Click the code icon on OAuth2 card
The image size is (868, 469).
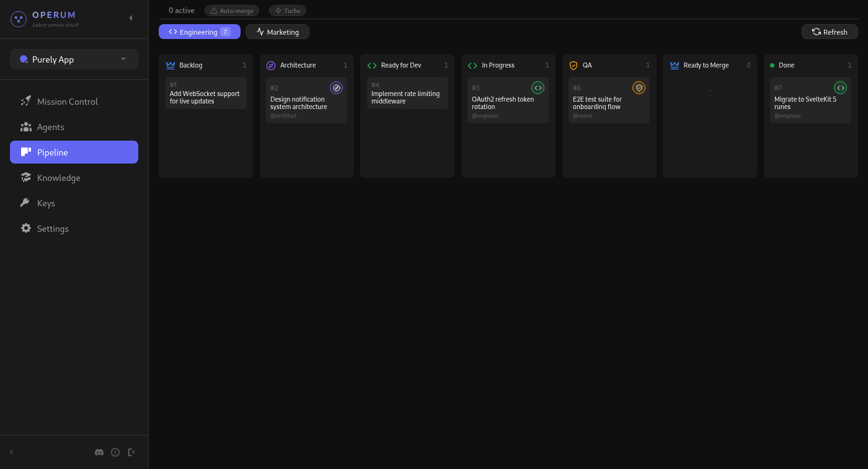coord(538,88)
